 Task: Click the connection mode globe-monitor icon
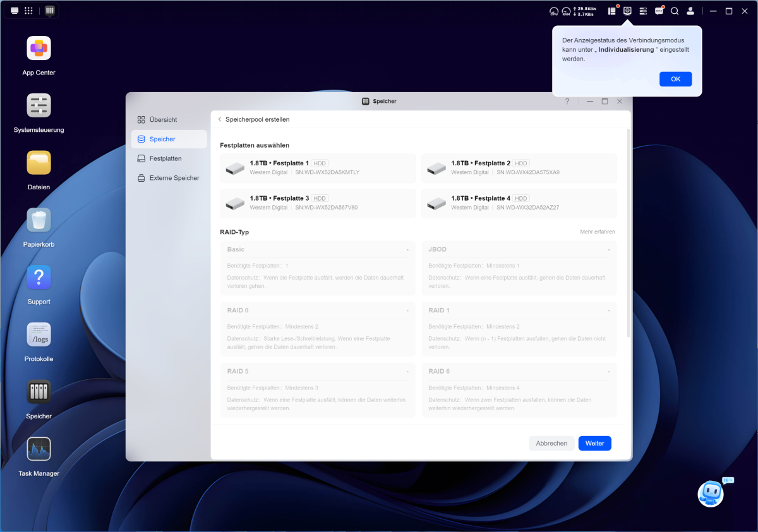pos(627,11)
